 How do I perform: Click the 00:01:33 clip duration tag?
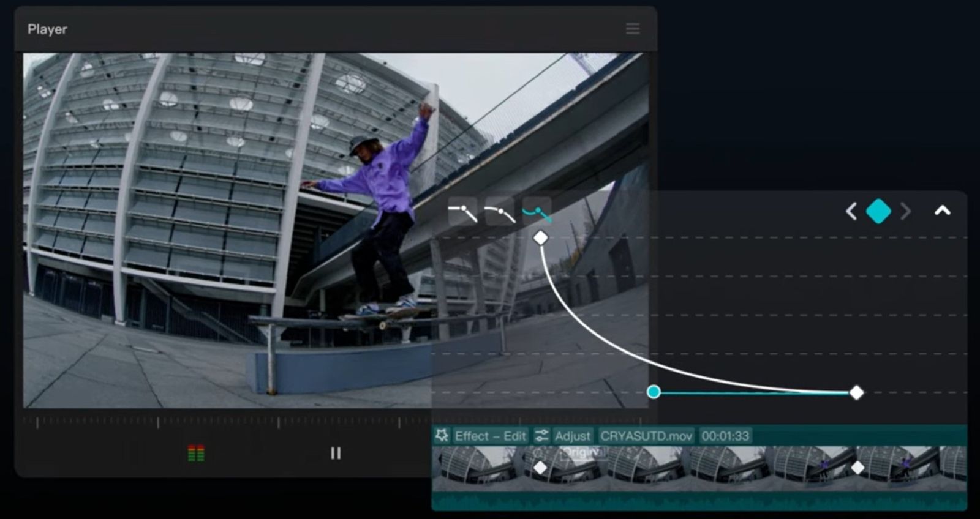click(x=725, y=436)
